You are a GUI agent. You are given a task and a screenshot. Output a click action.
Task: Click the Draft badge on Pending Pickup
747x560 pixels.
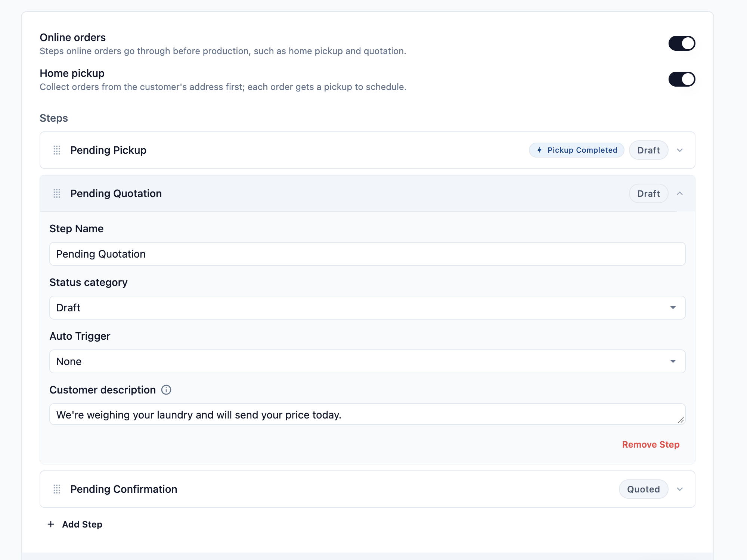click(648, 150)
